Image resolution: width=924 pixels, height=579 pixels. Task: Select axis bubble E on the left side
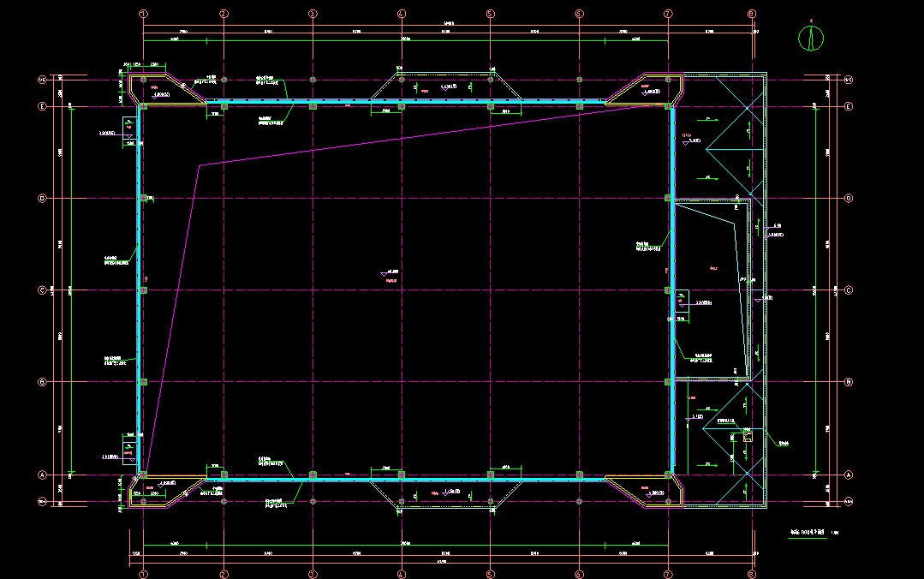41,107
